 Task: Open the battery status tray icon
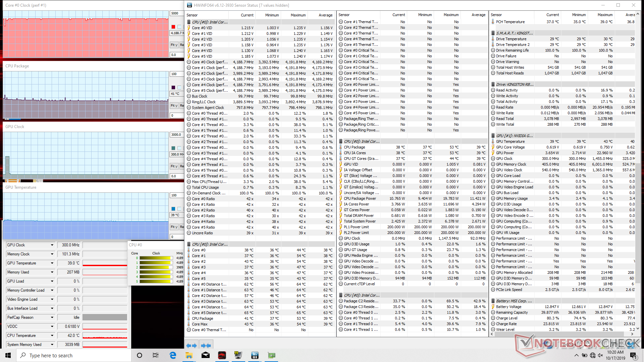point(584,355)
